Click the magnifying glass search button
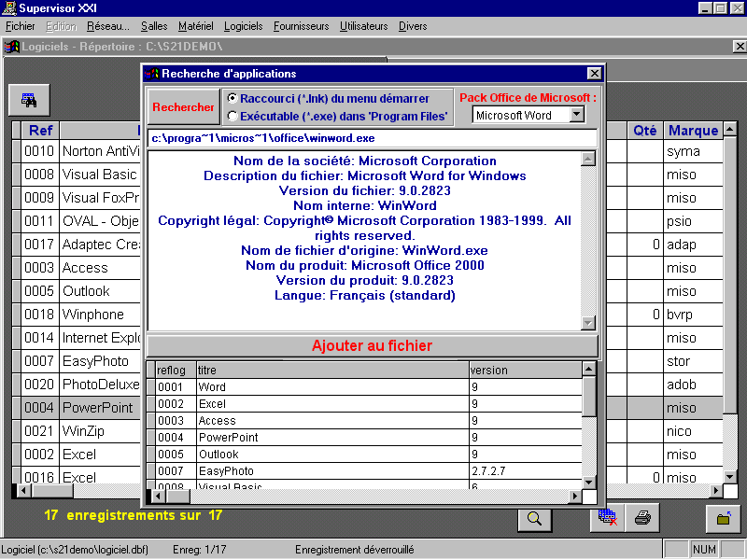Viewport: 747px width, 560px height. (x=534, y=519)
